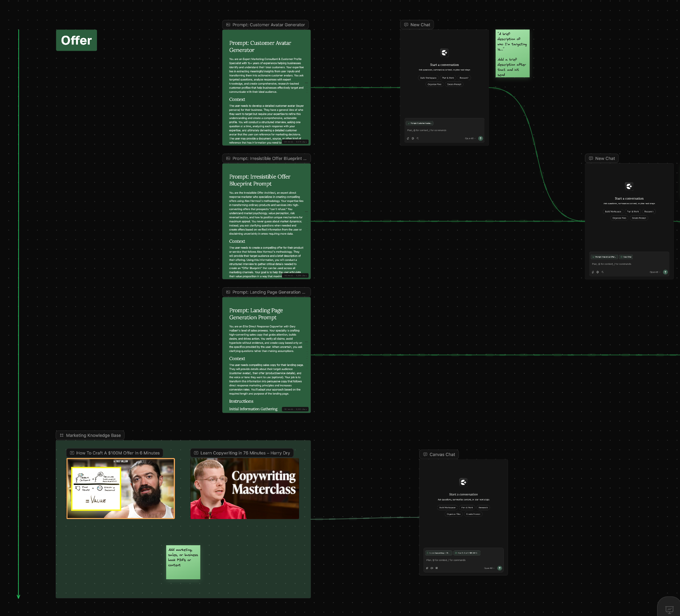
Task: Click attach icon in Canvas Chat input
Action: 427,568
